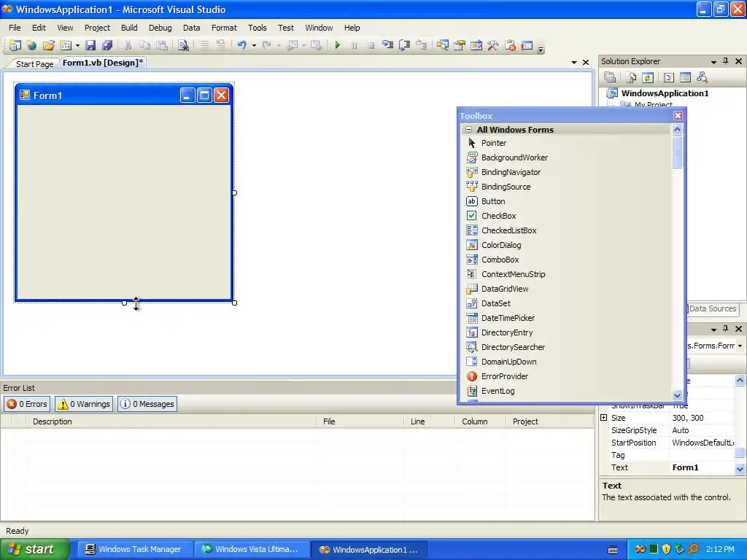The width and height of the screenshot is (747, 560).
Task: Toggle the 0 Errors filter button
Action: pos(27,404)
